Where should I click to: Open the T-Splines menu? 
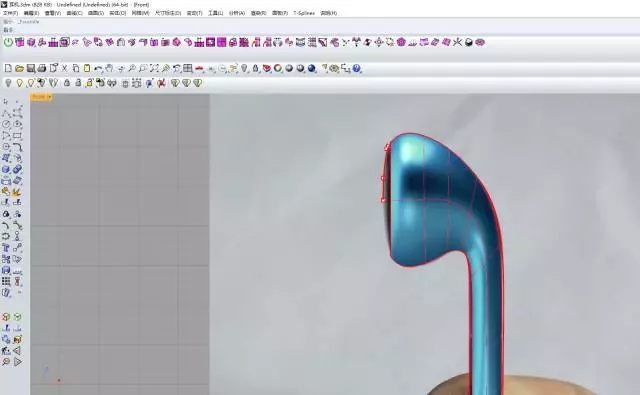[304, 13]
